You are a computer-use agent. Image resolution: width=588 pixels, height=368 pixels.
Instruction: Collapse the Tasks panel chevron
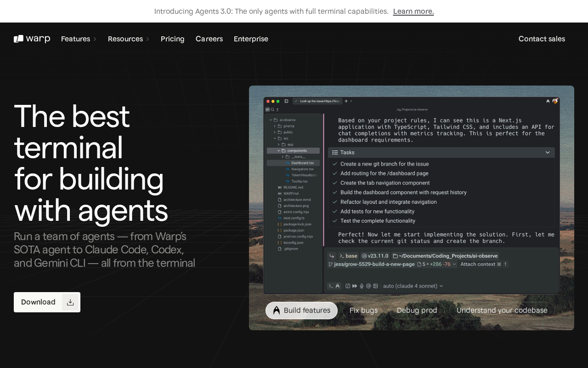[x=548, y=152]
